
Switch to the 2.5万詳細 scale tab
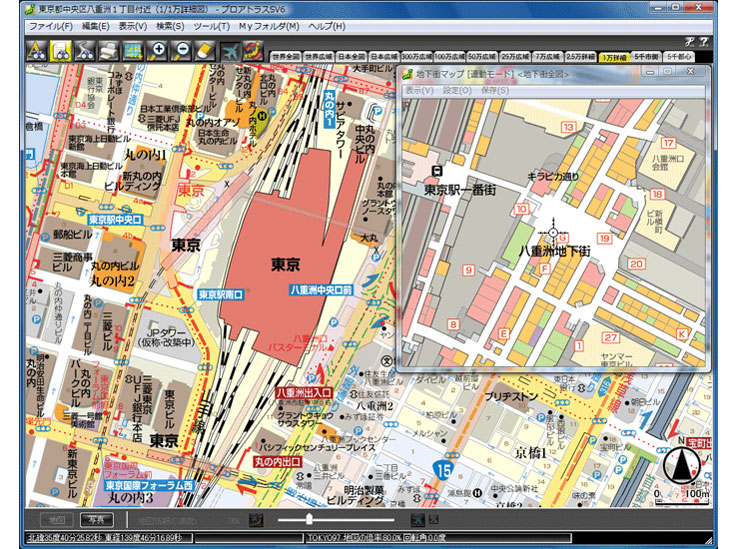click(x=580, y=57)
